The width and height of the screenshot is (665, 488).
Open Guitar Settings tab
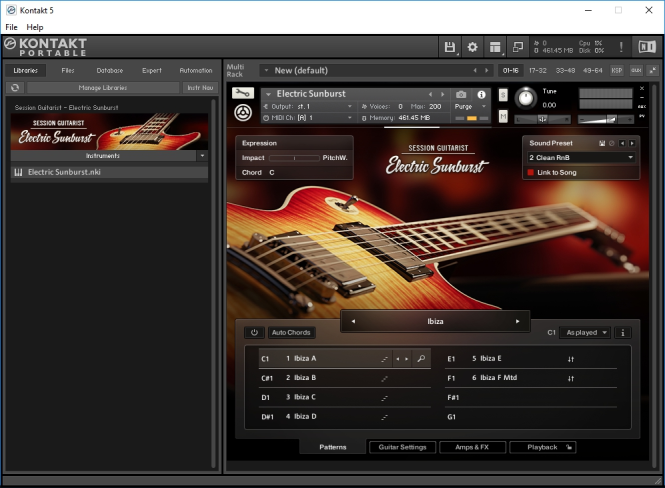[x=402, y=447]
